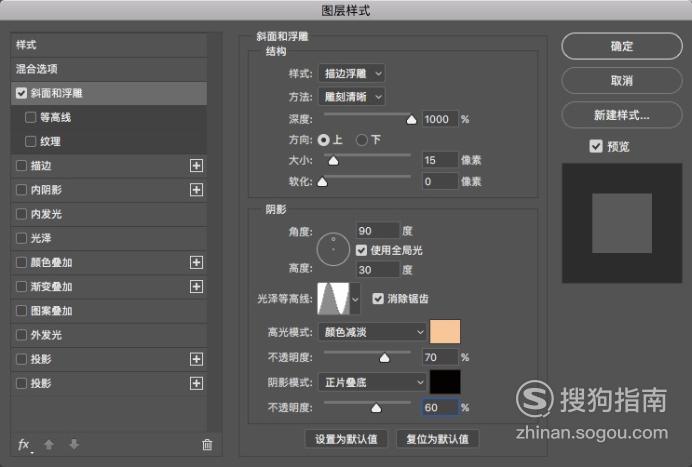Open the 高光模式 dropdown showing 颜色减淡
This screenshot has width=692, height=467.
[372, 332]
